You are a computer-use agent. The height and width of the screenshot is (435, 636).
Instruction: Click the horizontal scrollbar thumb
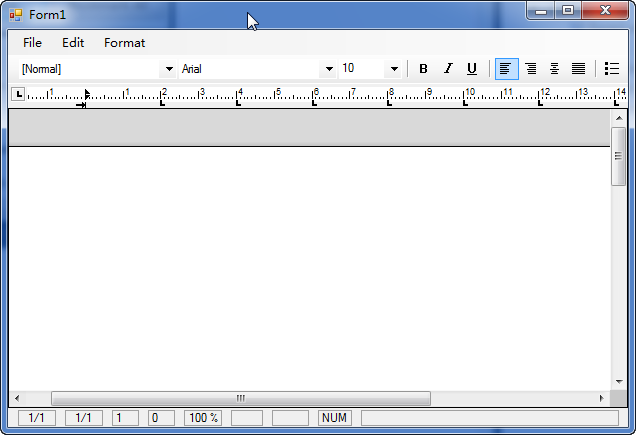[240, 398]
